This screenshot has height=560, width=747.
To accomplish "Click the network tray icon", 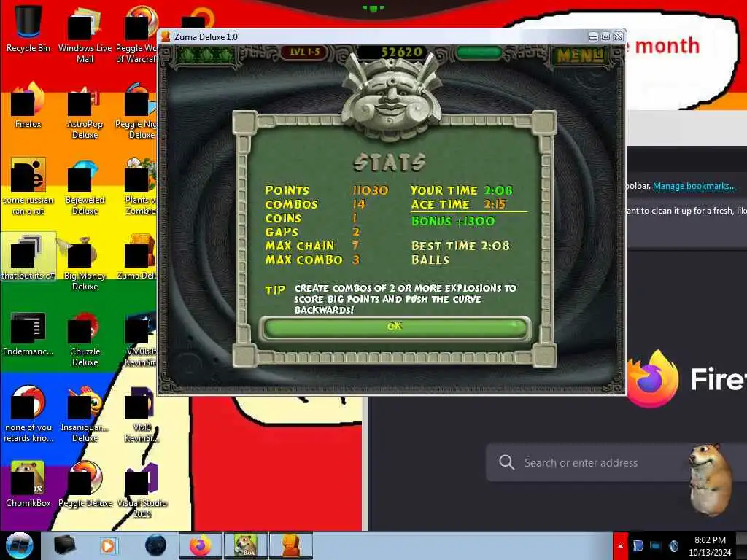I will [x=656, y=545].
